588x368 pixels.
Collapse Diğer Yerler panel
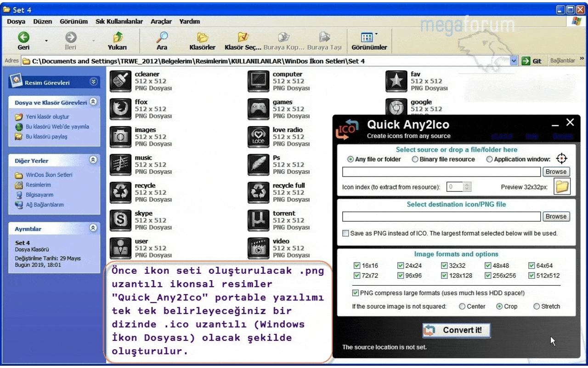(x=93, y=160)
